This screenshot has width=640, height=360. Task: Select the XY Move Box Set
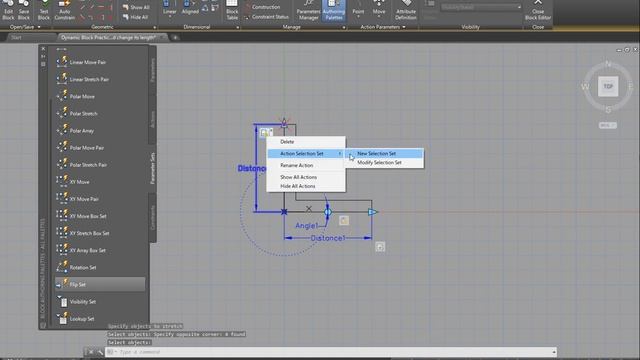100,216
